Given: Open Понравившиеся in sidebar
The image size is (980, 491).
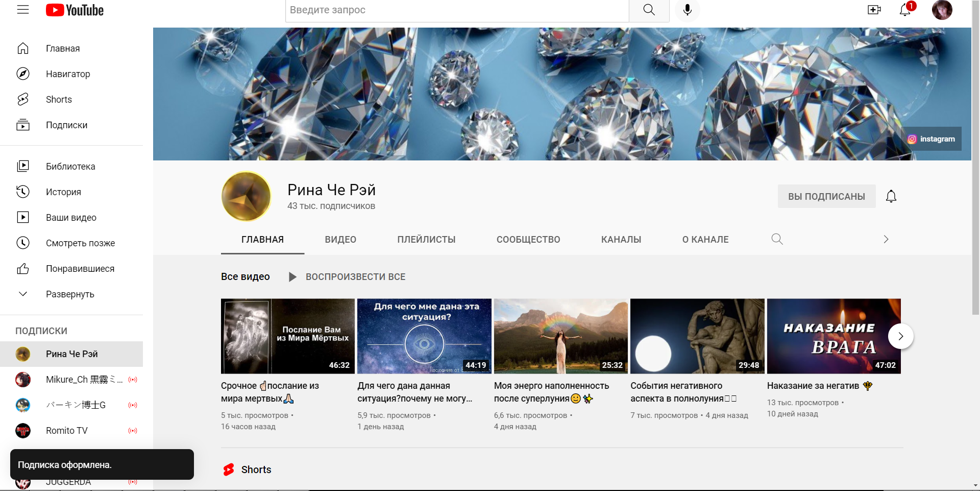Looking at the screenshot, I should [71, 269].
